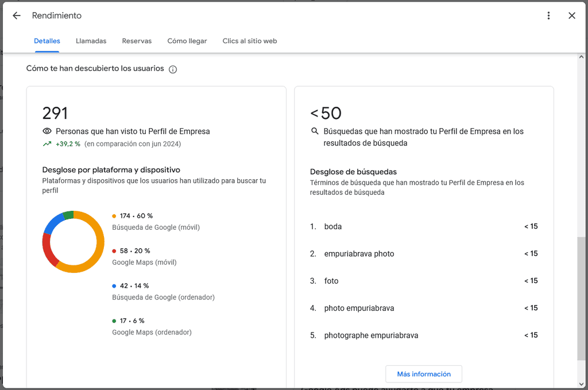Select the Cómo llegar tab

click(x=187, y=41)
